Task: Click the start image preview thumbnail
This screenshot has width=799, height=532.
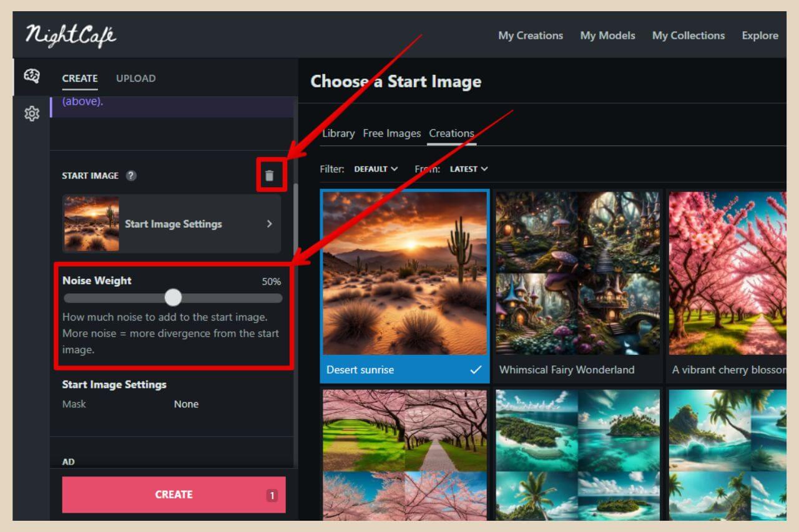Action: click(91, 223)
